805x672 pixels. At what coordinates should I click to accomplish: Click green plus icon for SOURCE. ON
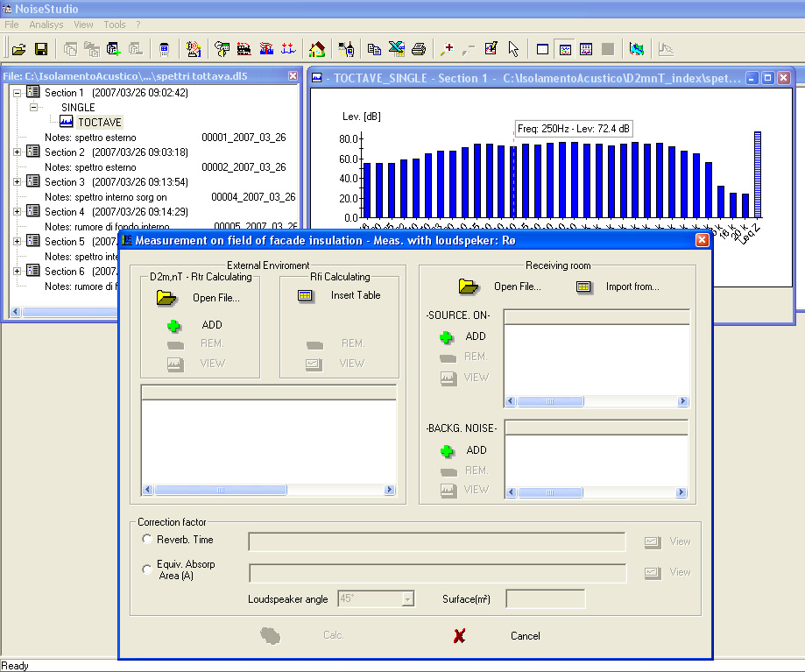coord(446,336)
